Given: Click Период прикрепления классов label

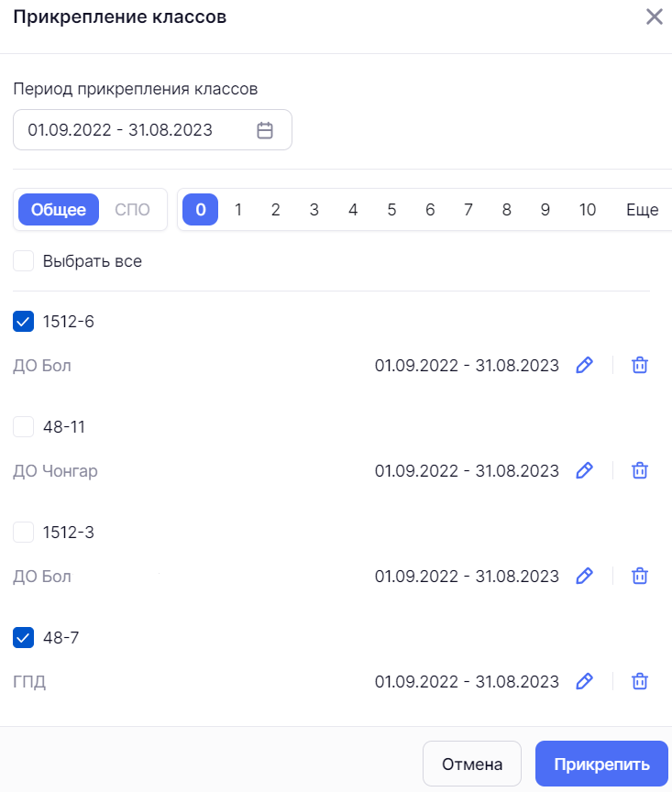Looking at the screenshot, I should 136,89.
